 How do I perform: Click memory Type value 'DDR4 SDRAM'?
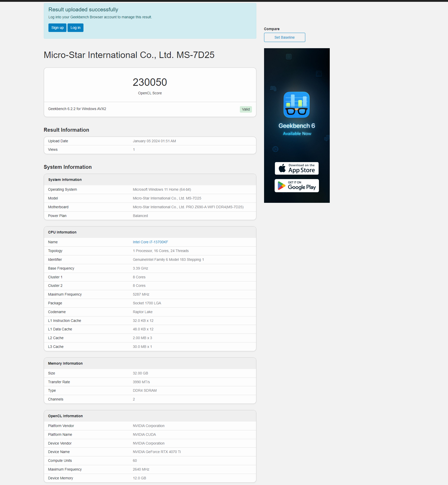[145, 390]
